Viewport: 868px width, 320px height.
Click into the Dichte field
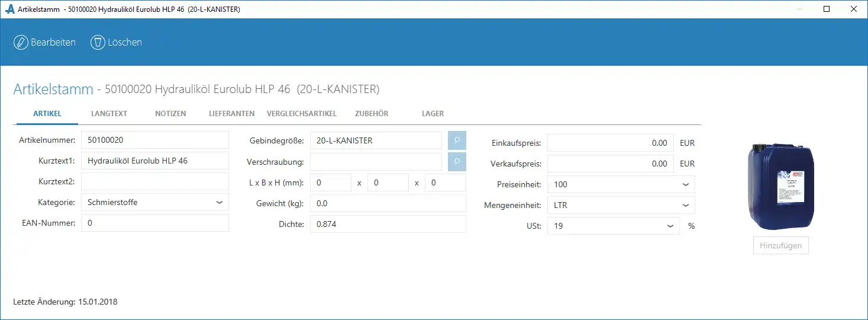click(388, 224)
